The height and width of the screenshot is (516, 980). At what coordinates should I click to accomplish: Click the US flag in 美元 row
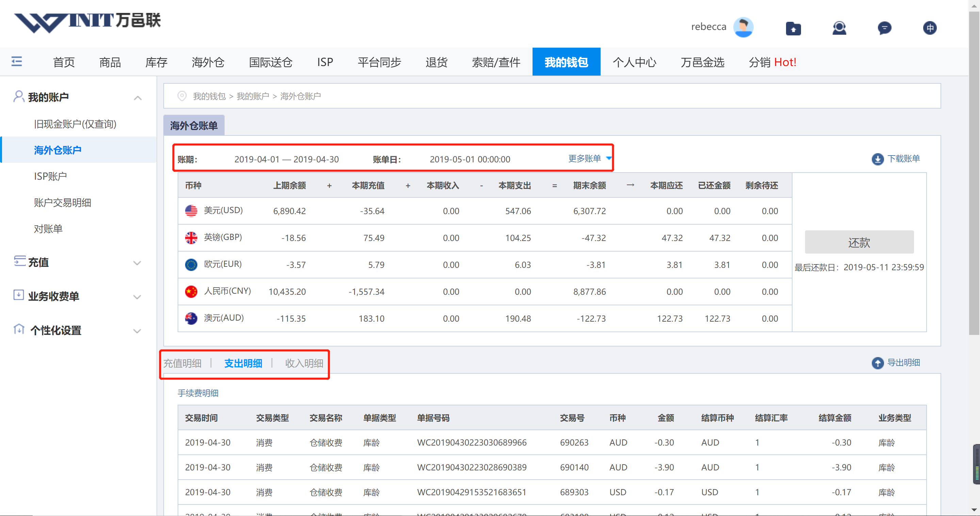[191, 211]
